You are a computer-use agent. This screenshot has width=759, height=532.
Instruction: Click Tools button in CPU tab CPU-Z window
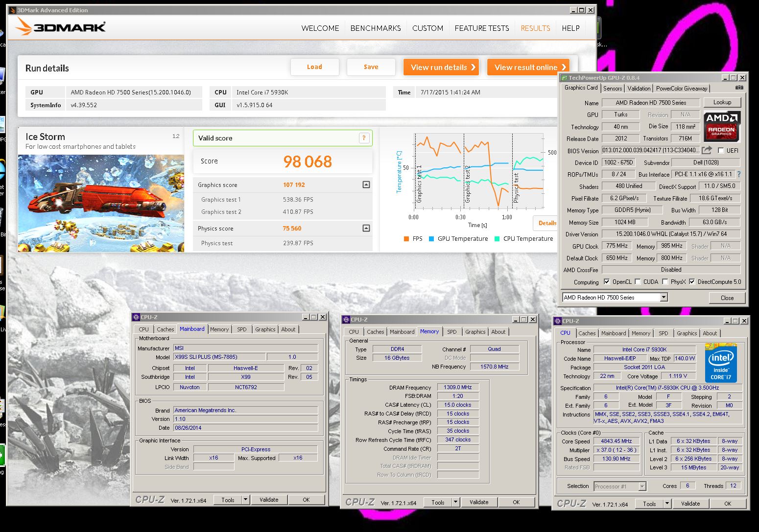pos(649,504)
